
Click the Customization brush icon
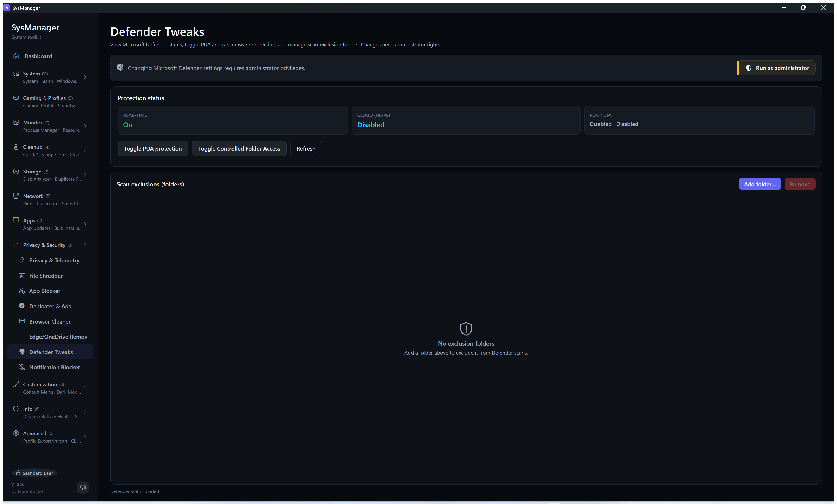16,384
